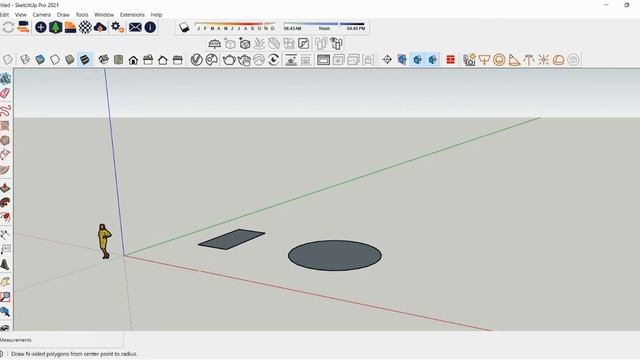Open the Draw menu
Viewport: 640px width, 360px height.
click(63, 15)
